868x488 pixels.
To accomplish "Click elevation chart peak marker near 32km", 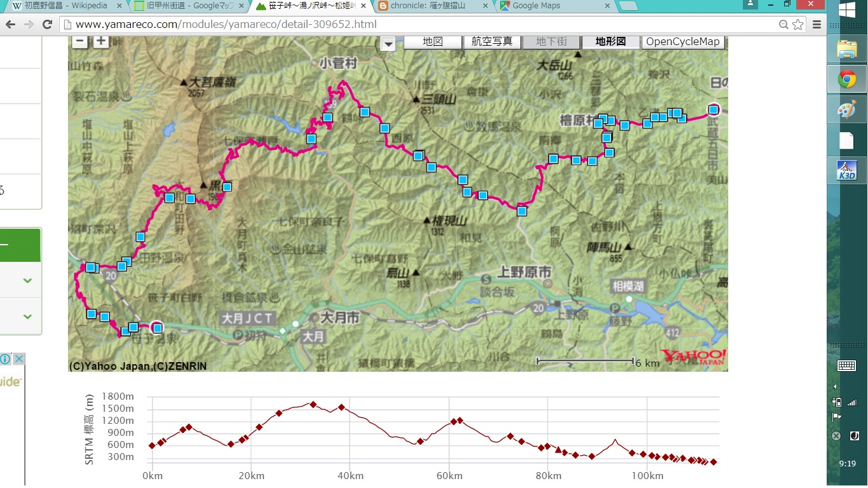I will [313, 404].
